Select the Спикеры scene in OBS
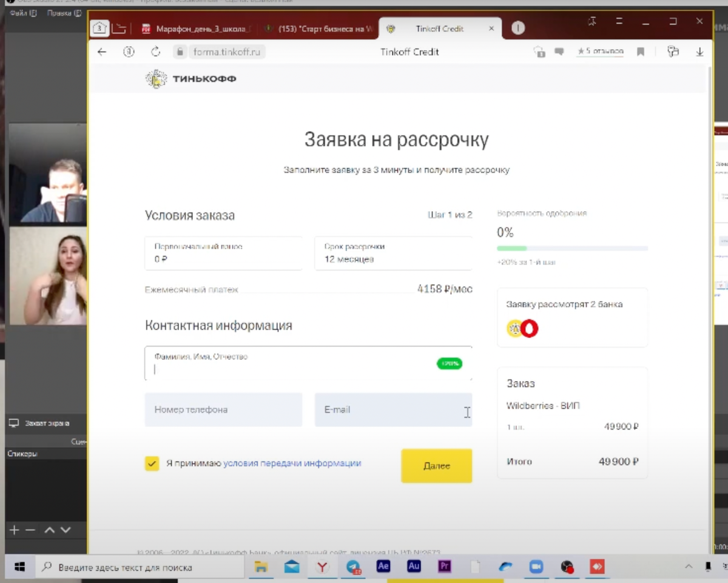 (x=22, y=454)
